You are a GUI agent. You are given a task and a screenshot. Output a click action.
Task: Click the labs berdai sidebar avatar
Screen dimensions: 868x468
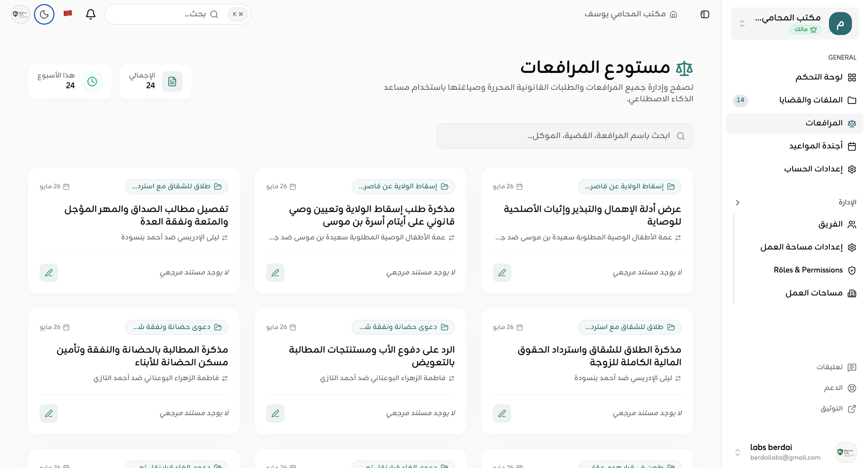(846, 452)
